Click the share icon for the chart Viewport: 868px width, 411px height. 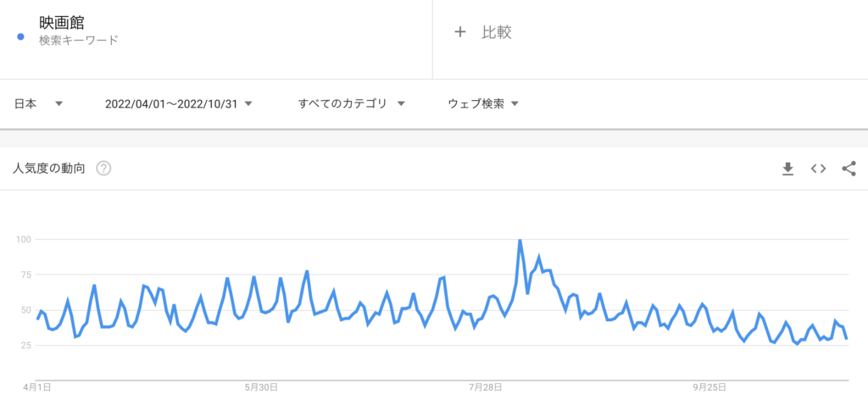point(849,169)
